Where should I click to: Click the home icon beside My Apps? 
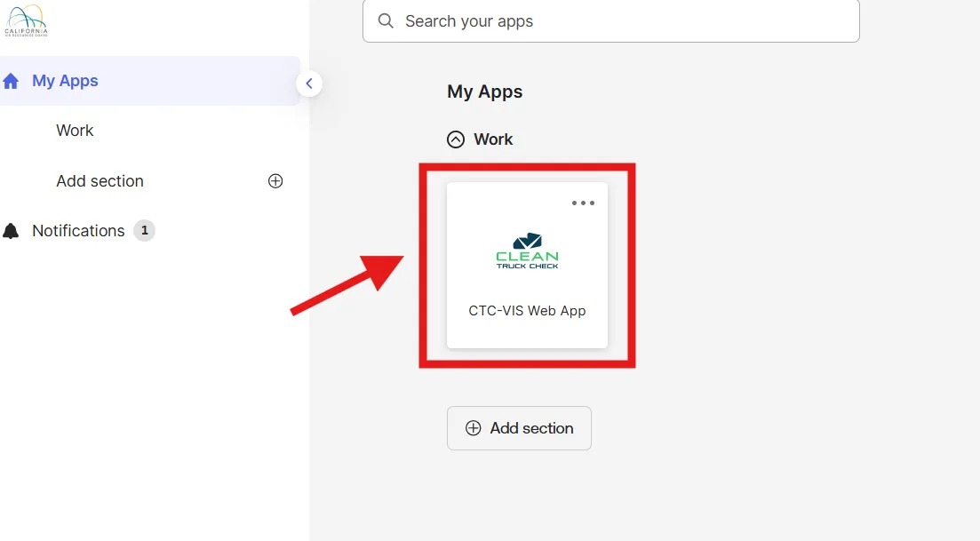(x=11, y=81)
